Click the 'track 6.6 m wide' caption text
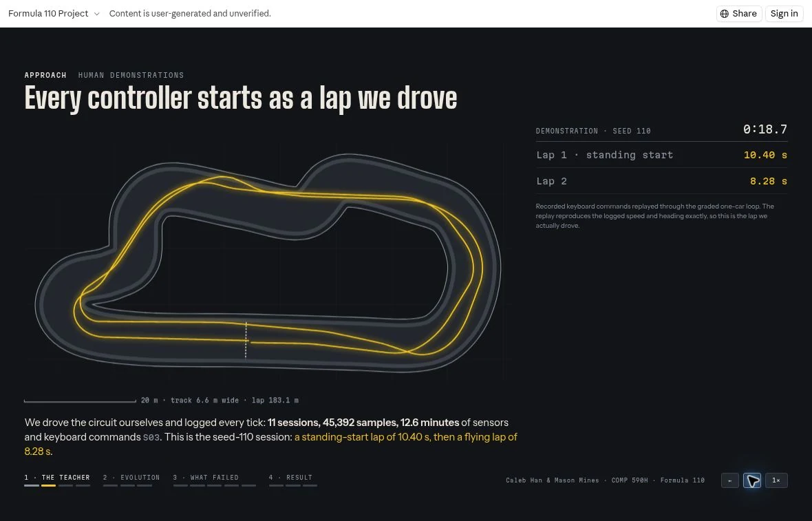This screenshot has width=812, height=521. click(x=204, y=401)
